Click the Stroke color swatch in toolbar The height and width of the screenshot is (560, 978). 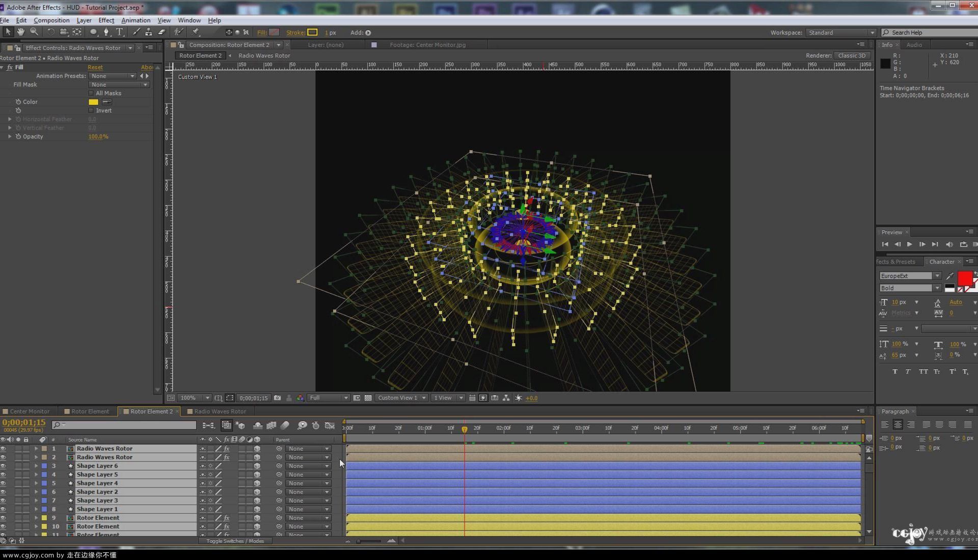click(312, 32)
